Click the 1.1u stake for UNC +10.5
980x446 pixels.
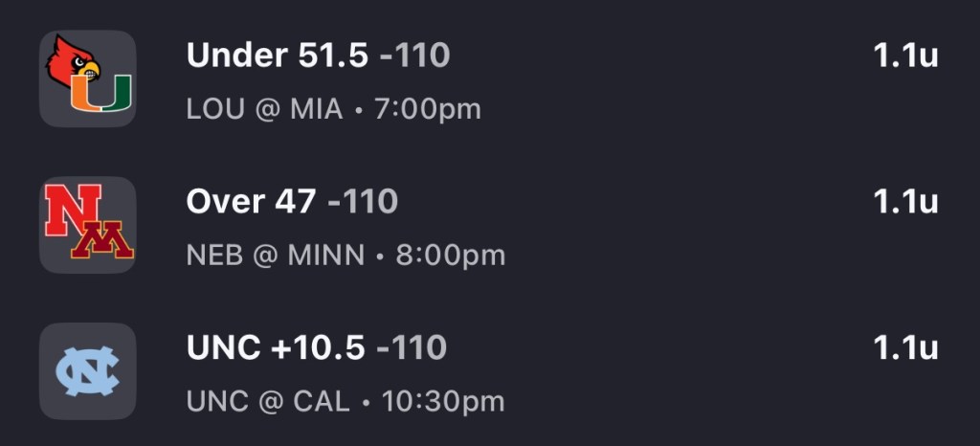905,347
